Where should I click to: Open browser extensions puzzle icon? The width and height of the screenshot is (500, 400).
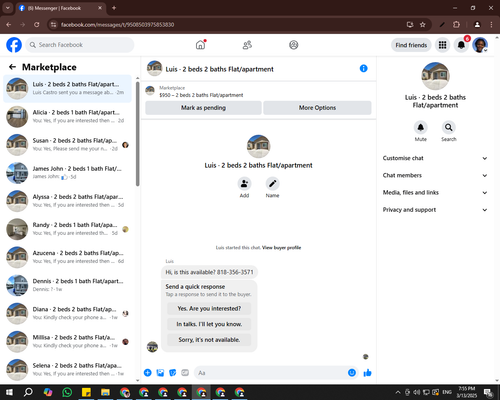pos(456,25)
